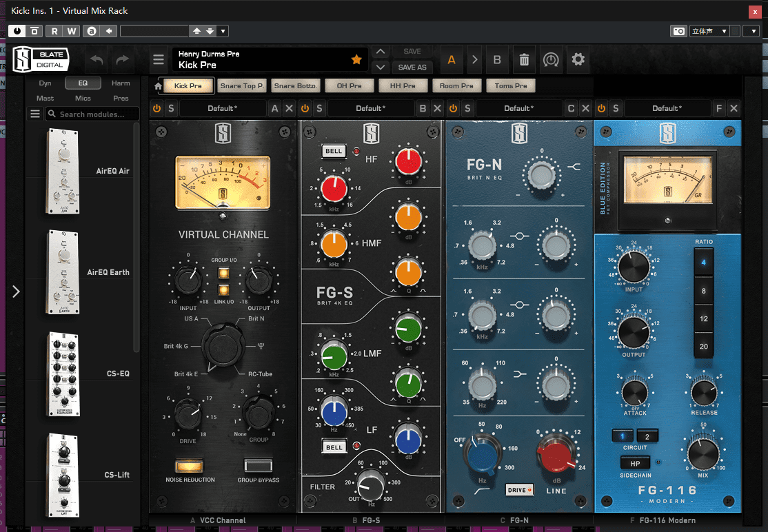Solo the FG-S module
The image size is (768, 532).
coord(319,109)
